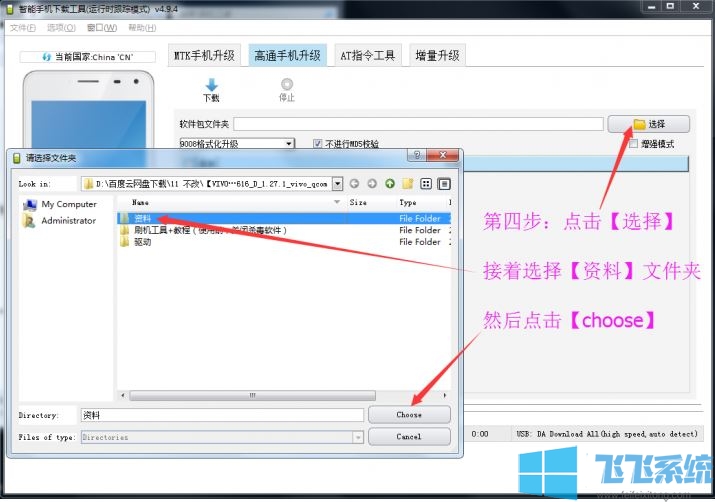The height and width of the screenshot is (502, 715).
Task: Click the Size column header
Action: 358,202
